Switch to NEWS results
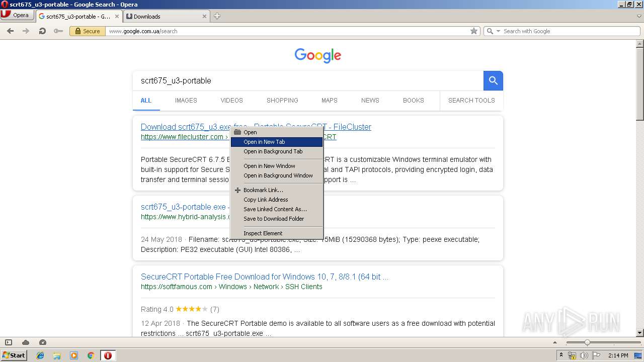 click(370, 100)
